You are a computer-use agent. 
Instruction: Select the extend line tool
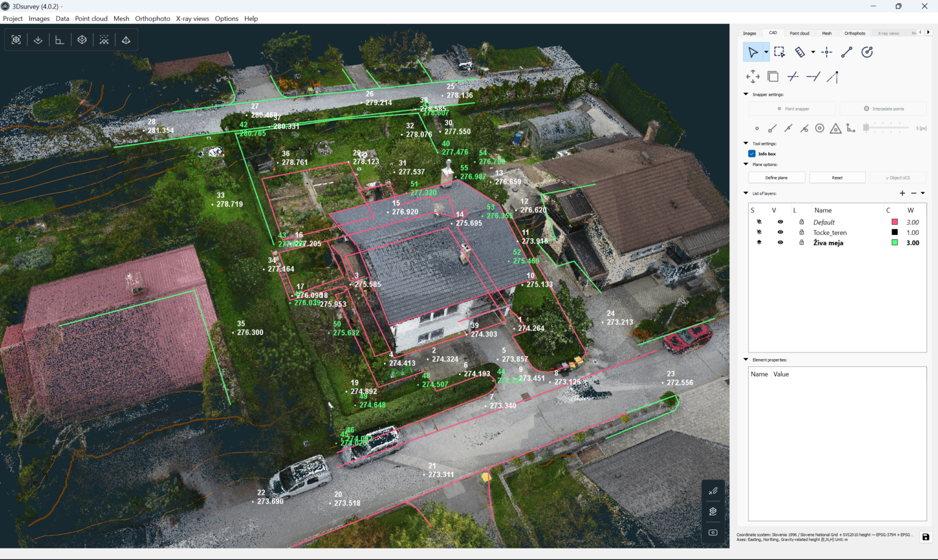813,76
